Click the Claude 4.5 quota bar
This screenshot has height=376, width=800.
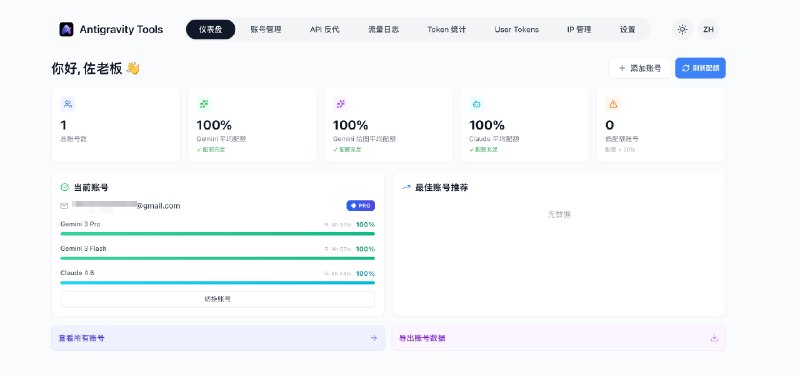217,283
